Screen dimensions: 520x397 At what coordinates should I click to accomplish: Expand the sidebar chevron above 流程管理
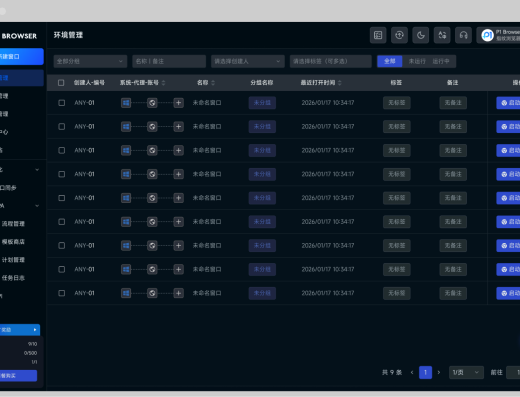pos(37,206)
